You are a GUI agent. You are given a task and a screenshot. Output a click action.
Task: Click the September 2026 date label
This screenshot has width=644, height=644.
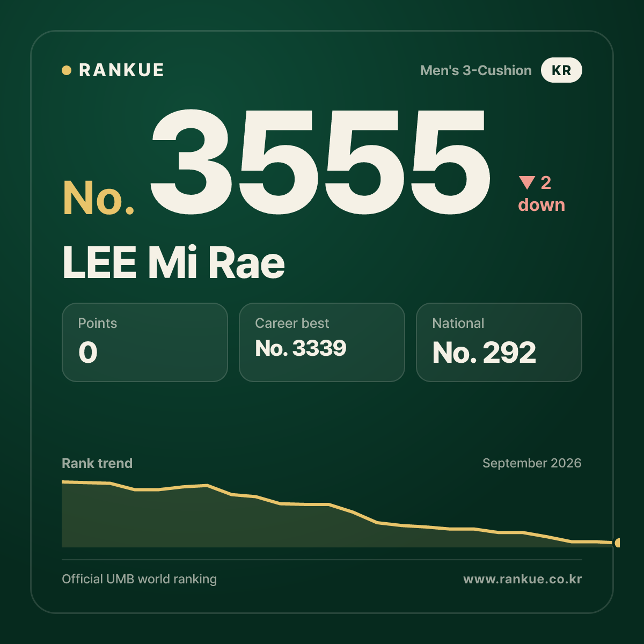532,463
